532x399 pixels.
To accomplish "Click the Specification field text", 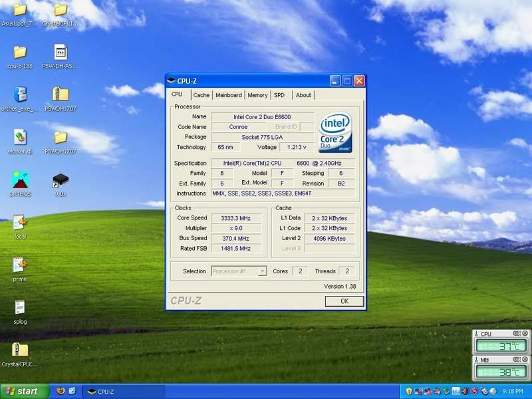I will 282,163.
